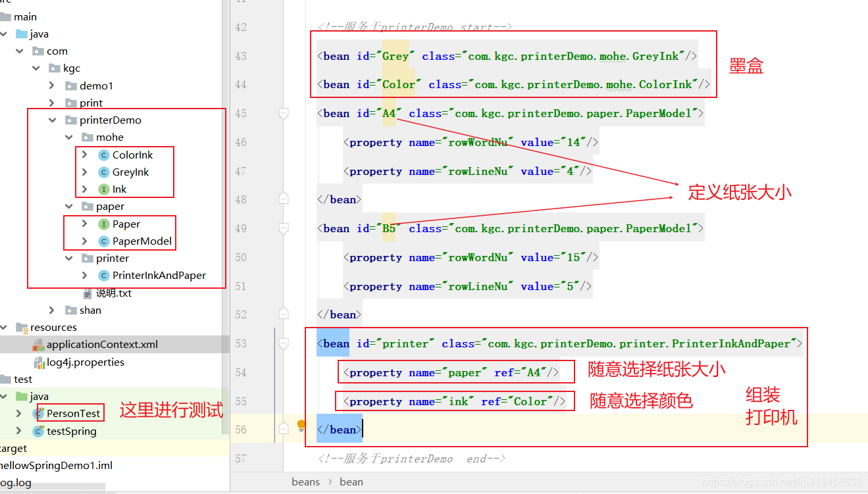
Task: Click the log4j.properties file icon
Action: [39, 362]
